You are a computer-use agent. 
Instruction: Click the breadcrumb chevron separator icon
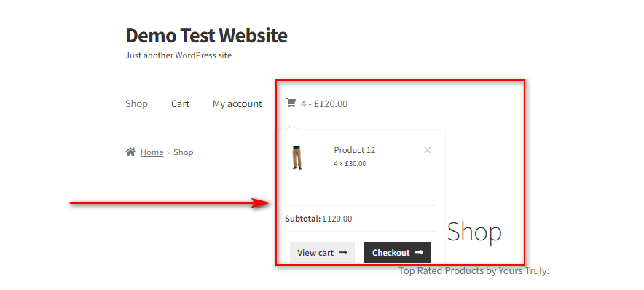click(168, 153)
